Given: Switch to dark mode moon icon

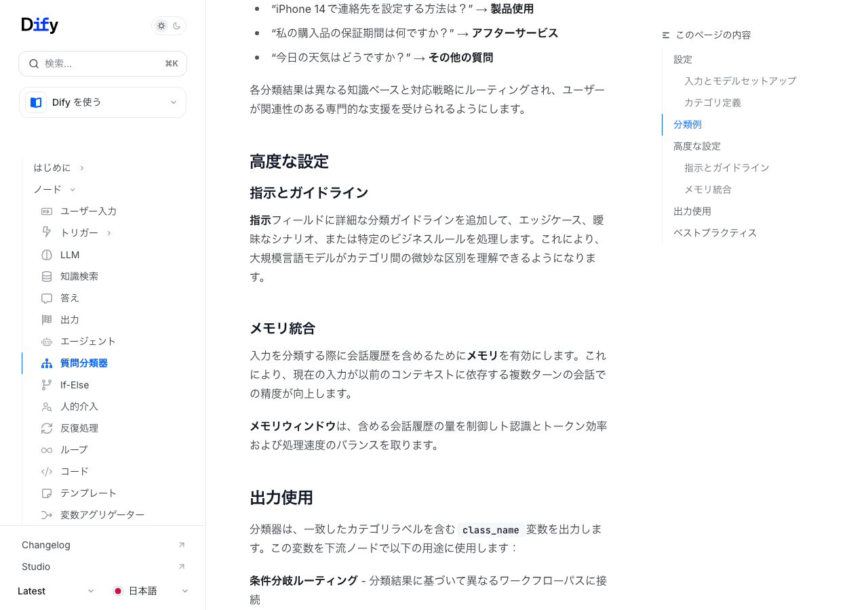Looking at the screenshot, I should point(177,26).
